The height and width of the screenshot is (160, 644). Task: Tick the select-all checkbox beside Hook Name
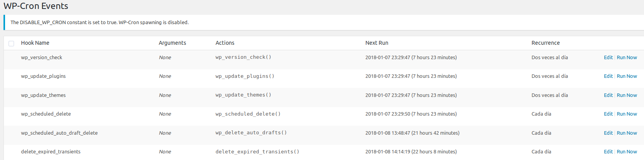tap(11, 43)
